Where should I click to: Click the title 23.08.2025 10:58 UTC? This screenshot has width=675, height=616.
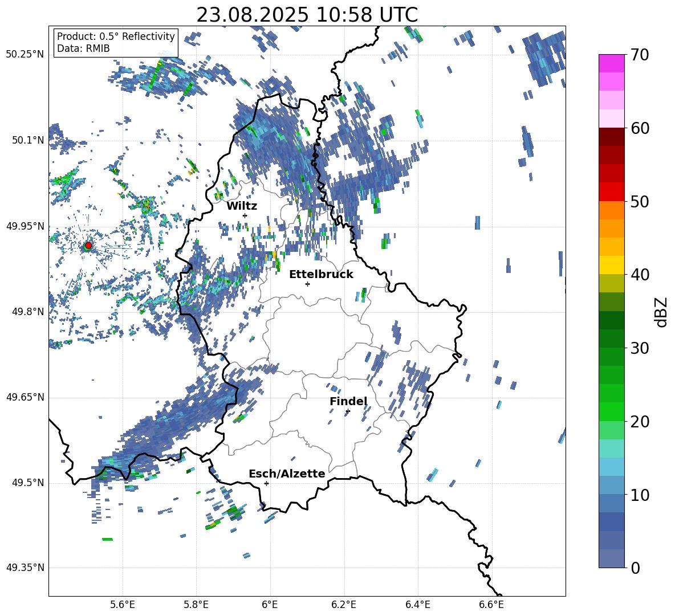[x=307, y=15]
